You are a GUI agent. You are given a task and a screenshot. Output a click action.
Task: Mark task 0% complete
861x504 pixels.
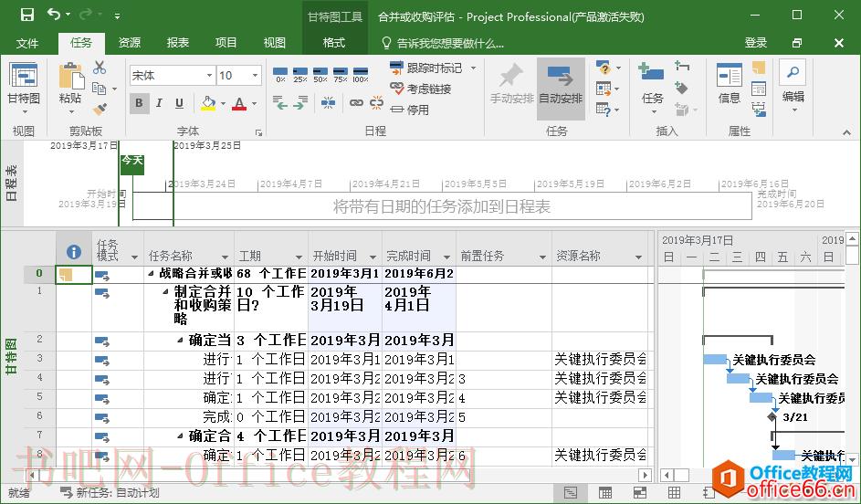click(x=280, y=75)
